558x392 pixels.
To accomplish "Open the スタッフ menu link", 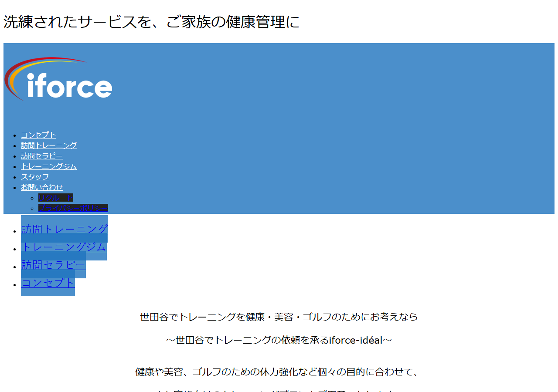I will (x=35, y=177).
